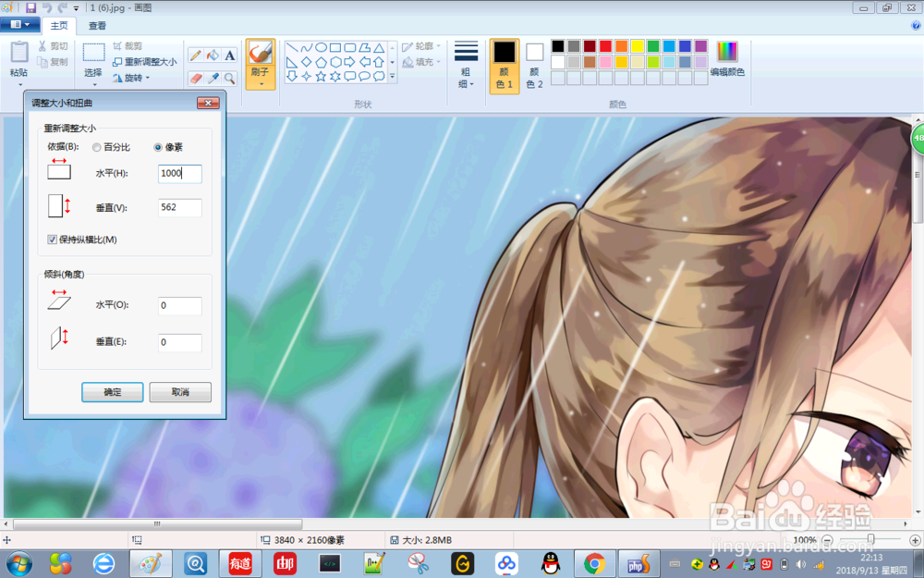Switch to the Home (主页) tab
924x578 pixels.
pyautogui.click(x=59, y=25)
